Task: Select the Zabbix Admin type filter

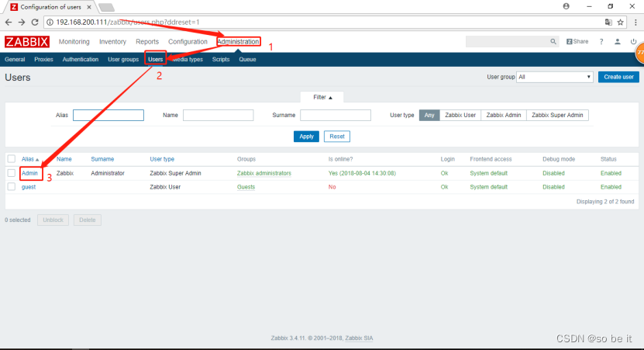Action: coord(504,115)
